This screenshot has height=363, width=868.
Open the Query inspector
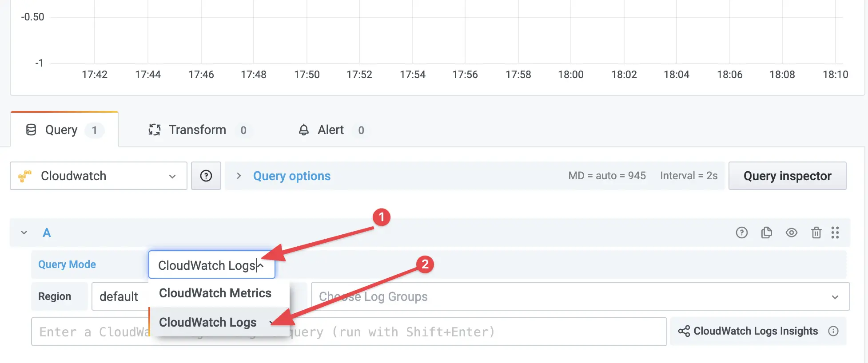point(787,176)
